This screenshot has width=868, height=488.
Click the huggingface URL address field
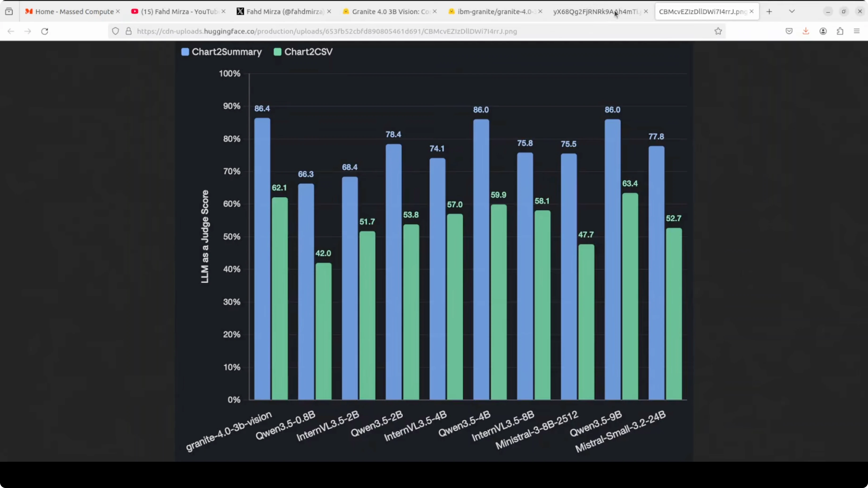[x=404, y=31]
